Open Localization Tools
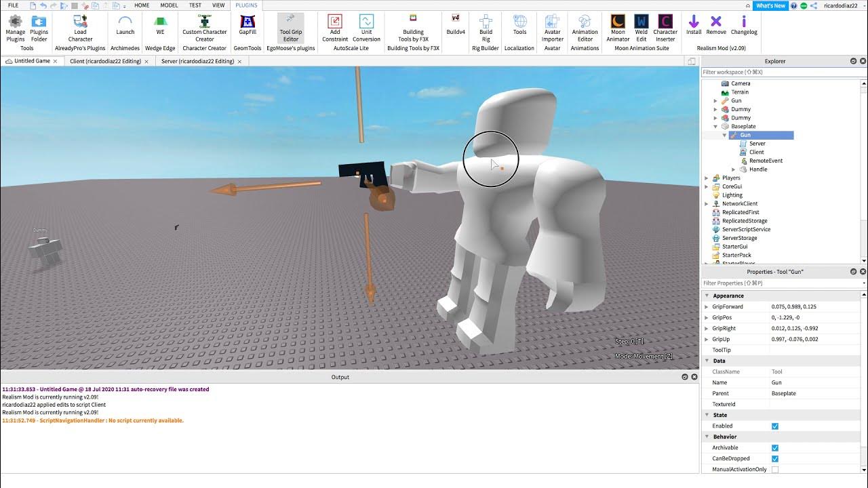The image size is (868, 488). 519,25
